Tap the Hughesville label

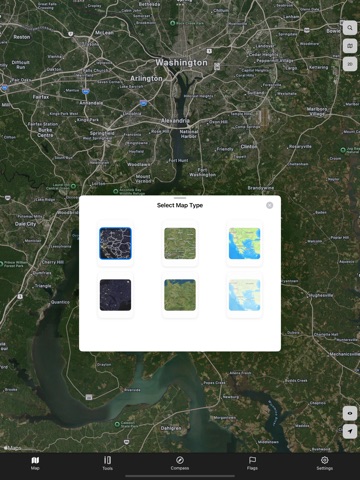coord(321,295)
